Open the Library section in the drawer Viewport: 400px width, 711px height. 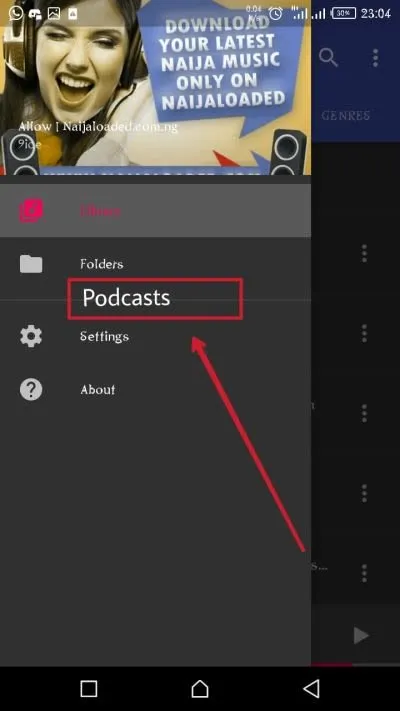156,211
